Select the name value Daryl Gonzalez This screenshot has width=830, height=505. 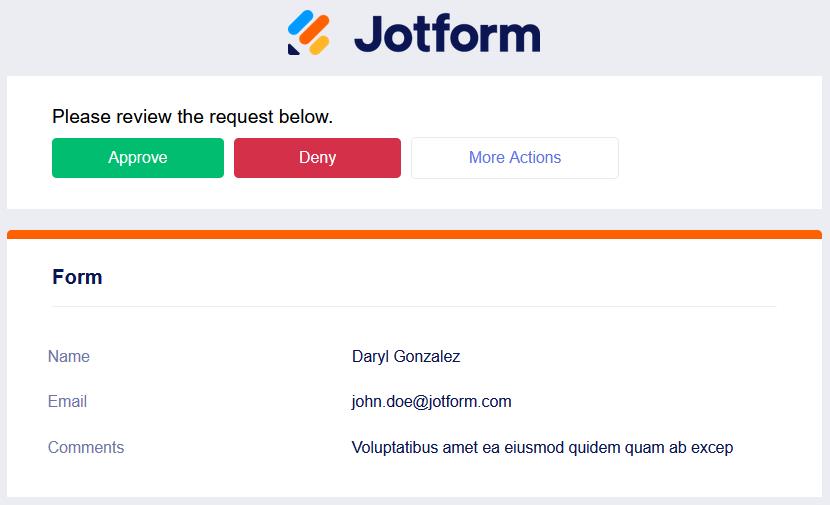point(406,357)
